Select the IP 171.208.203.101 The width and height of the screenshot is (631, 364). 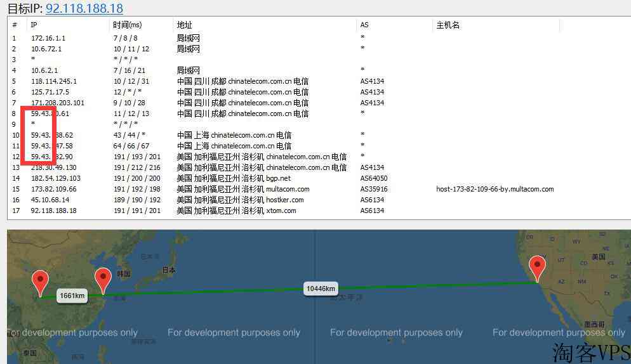coord(58,103)
